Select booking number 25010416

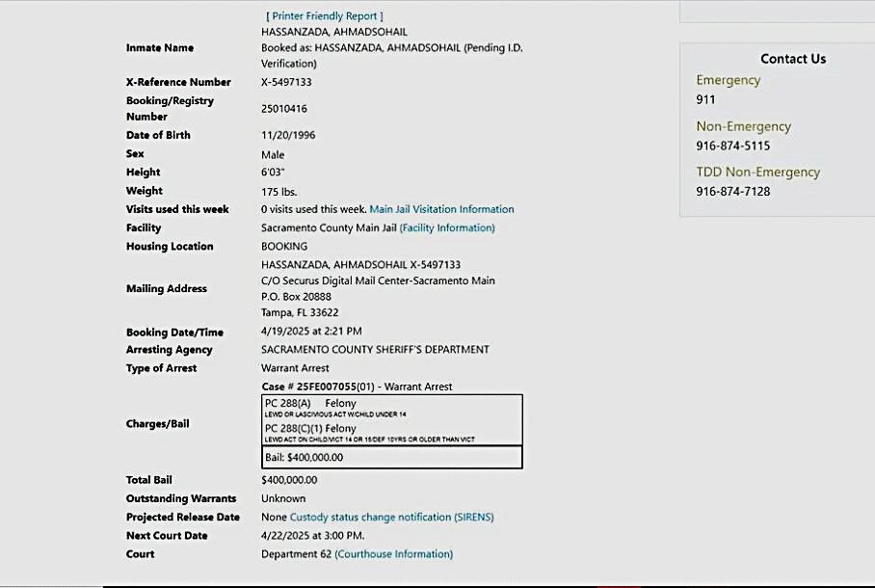284,109
